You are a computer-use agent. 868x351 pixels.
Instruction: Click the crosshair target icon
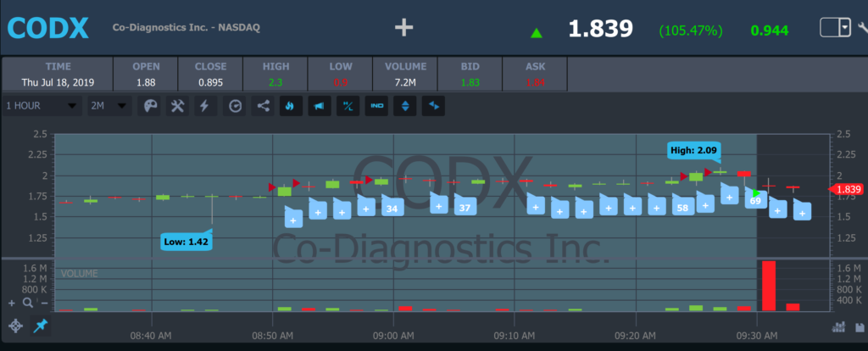coord(14,326)
